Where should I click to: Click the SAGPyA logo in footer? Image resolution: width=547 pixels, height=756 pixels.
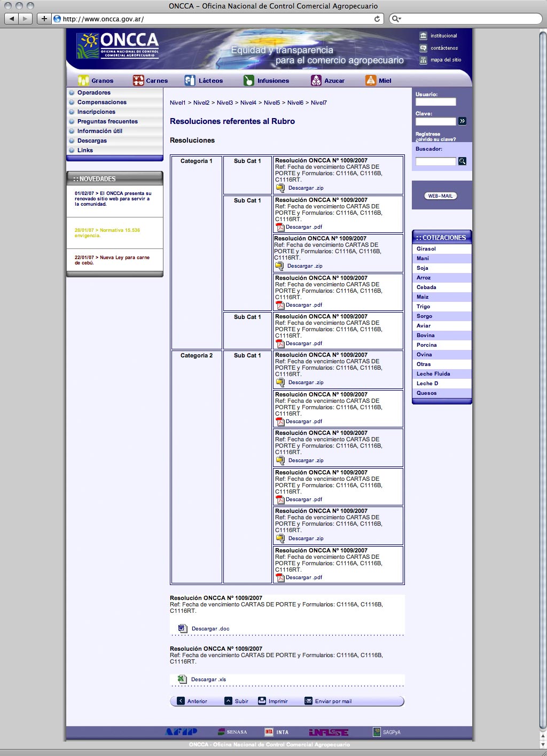[387, 732]
